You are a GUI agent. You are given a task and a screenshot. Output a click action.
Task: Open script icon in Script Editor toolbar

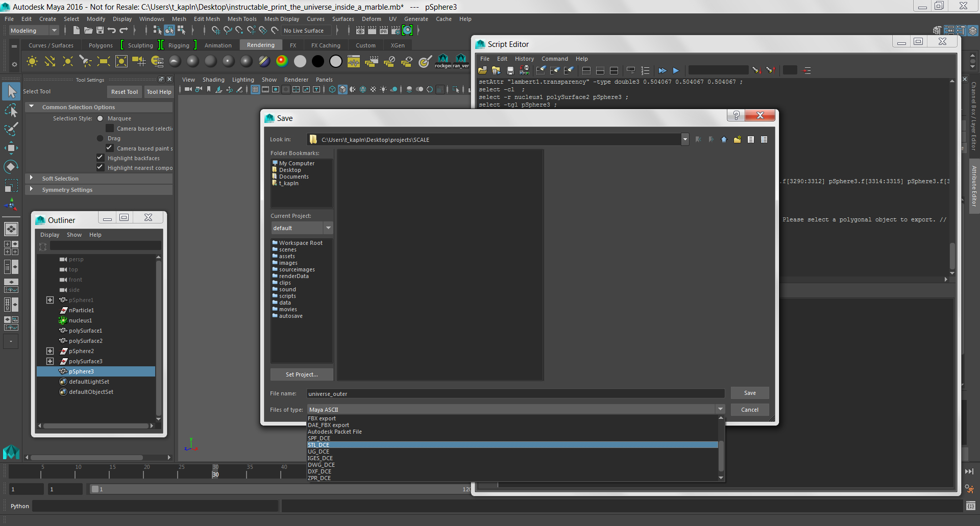(482, 70)
